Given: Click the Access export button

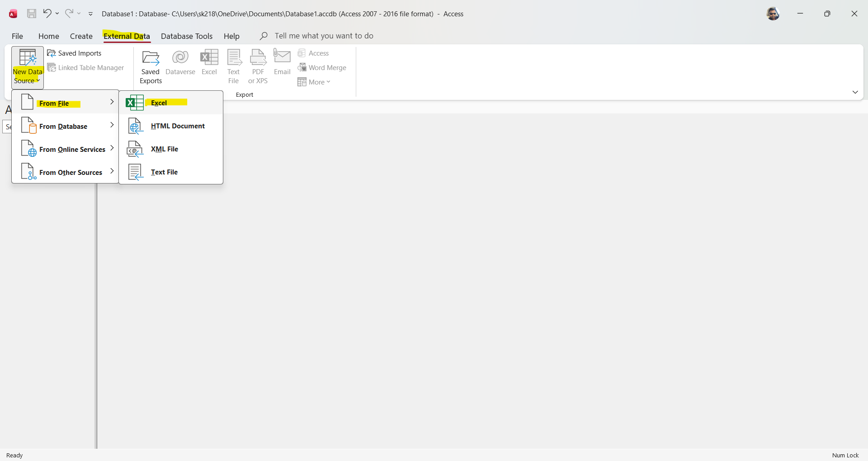Looking at the screenshot, I should 313,53.
